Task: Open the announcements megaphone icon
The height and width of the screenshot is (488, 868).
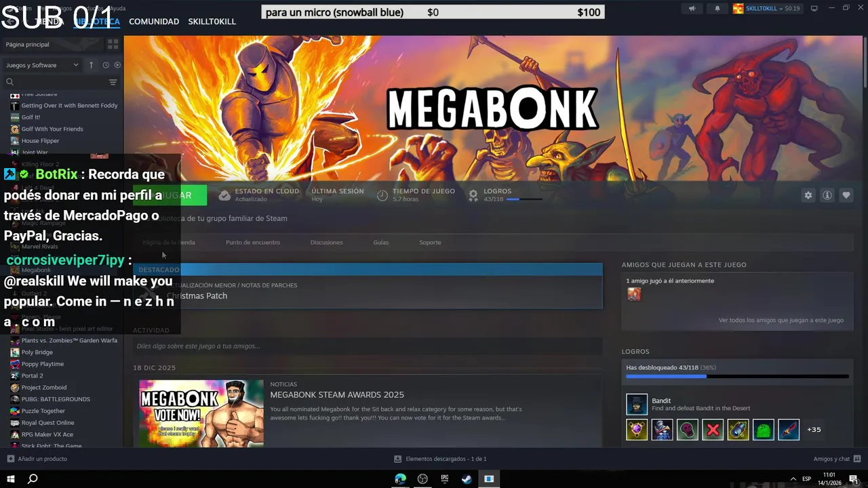Action: [x=692, y=8]
